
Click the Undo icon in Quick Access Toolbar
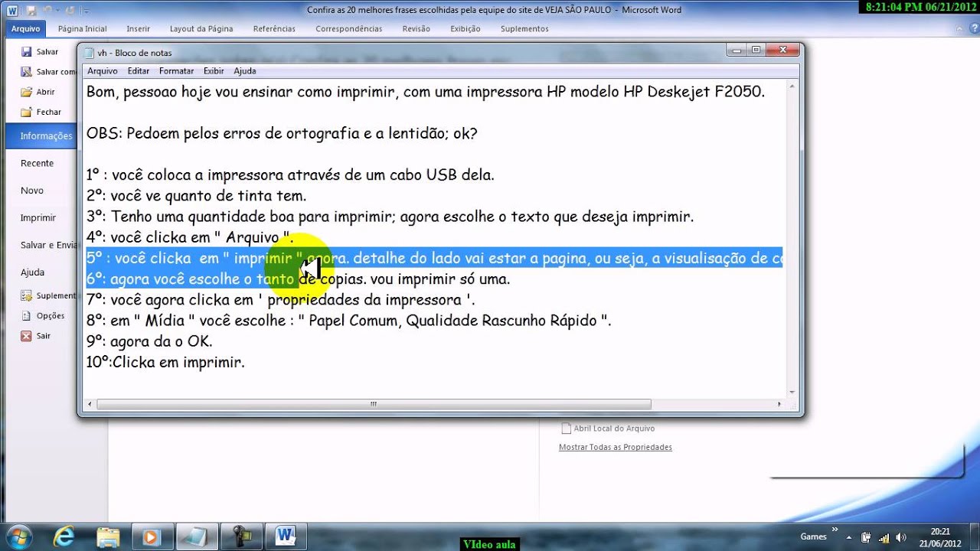[x=50, y=11]
